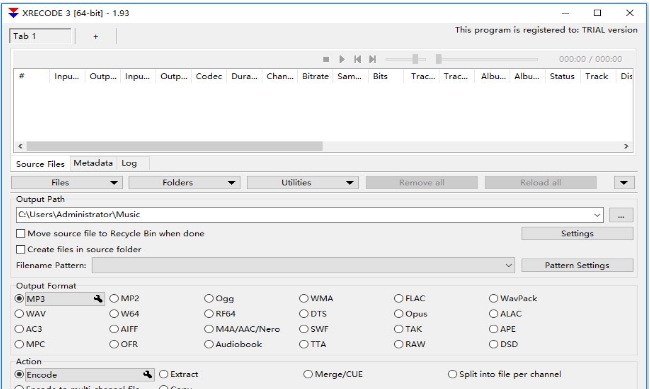The width and height of the screenshot is (650, 389).
Task: Select RAW output format
Action: pos(410,344)
